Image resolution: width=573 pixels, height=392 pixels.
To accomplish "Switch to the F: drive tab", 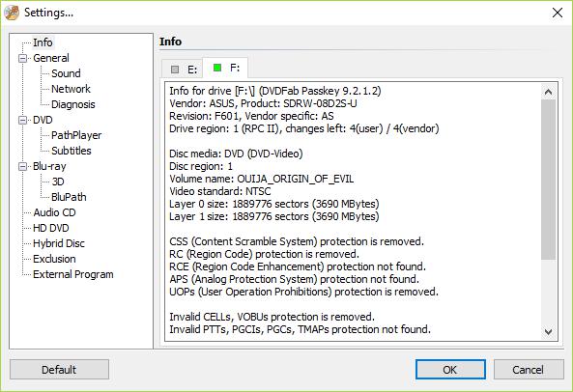I will (x=225, y=68).
